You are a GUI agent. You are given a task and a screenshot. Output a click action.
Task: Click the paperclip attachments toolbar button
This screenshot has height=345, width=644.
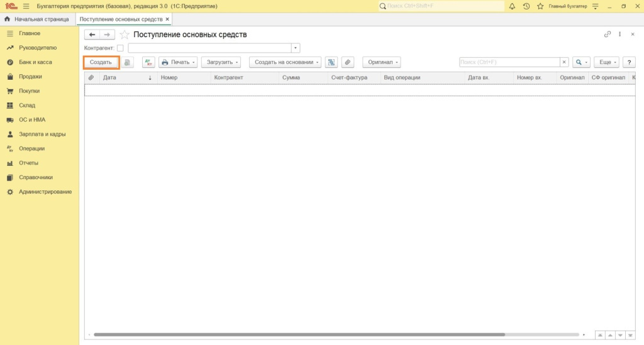tap(348, 62)
